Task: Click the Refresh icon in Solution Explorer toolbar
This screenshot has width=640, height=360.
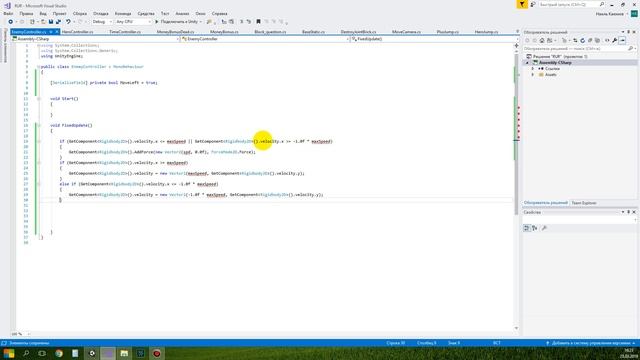Action: (x=582, y=40)
